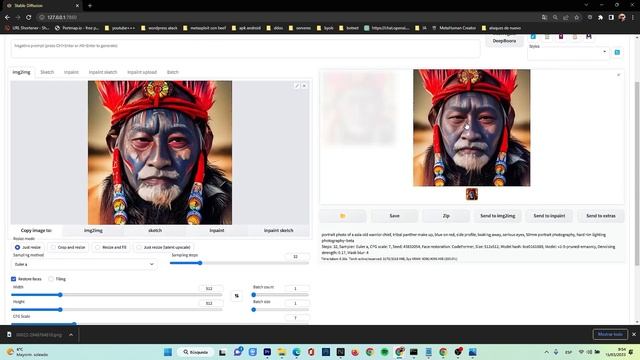
Task: Click the blue apply-styles icon beside Styles dropdown
Action: pyautogui.click(x=617, y=52)
